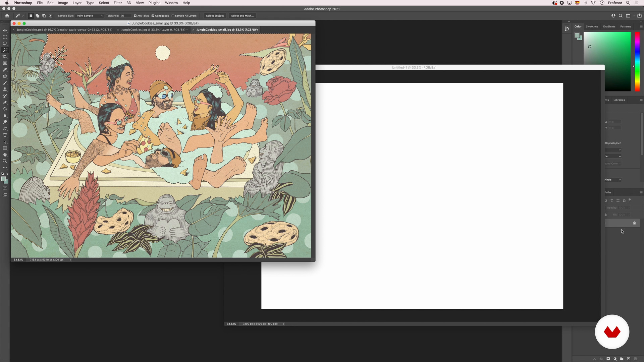Image resolution: width=644 pixels, height=362 pixels.
Task: Select the Pen tool
Action: [5, 129]
